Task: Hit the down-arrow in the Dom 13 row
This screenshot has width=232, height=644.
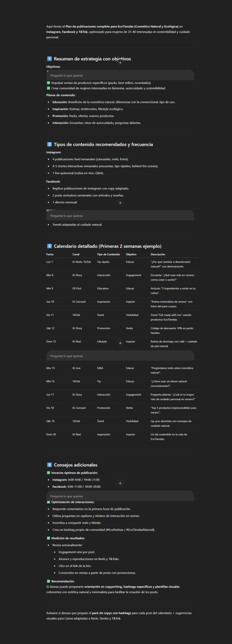Action: coord(120,342)
